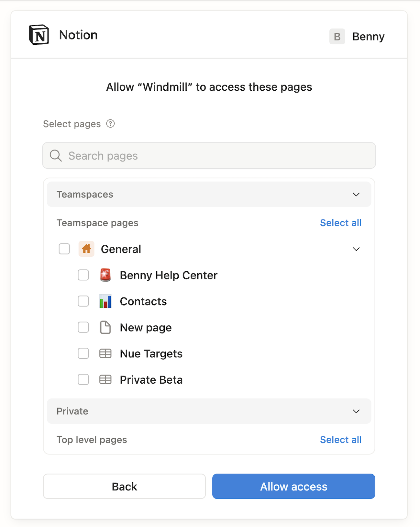Click the Benny workspace avatar icon
Image resolution: width=420 pixels, height=527 pixels.
pos(337,37)
